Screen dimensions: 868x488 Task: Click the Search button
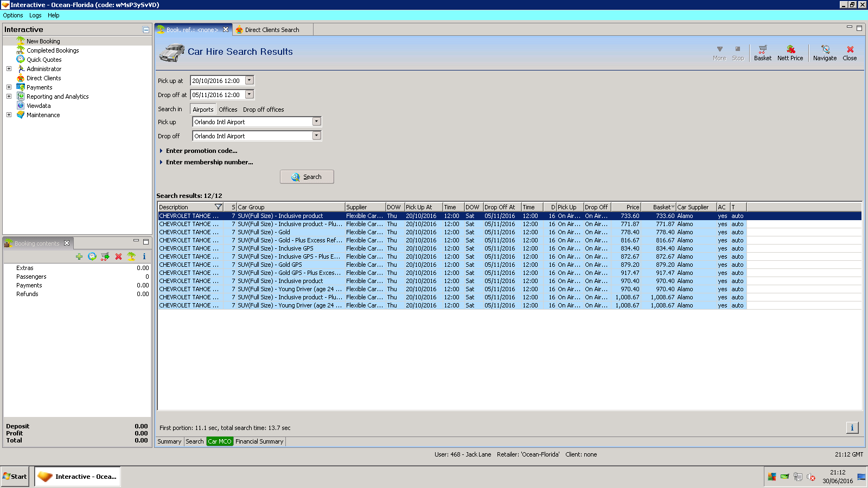coord(307,177)
